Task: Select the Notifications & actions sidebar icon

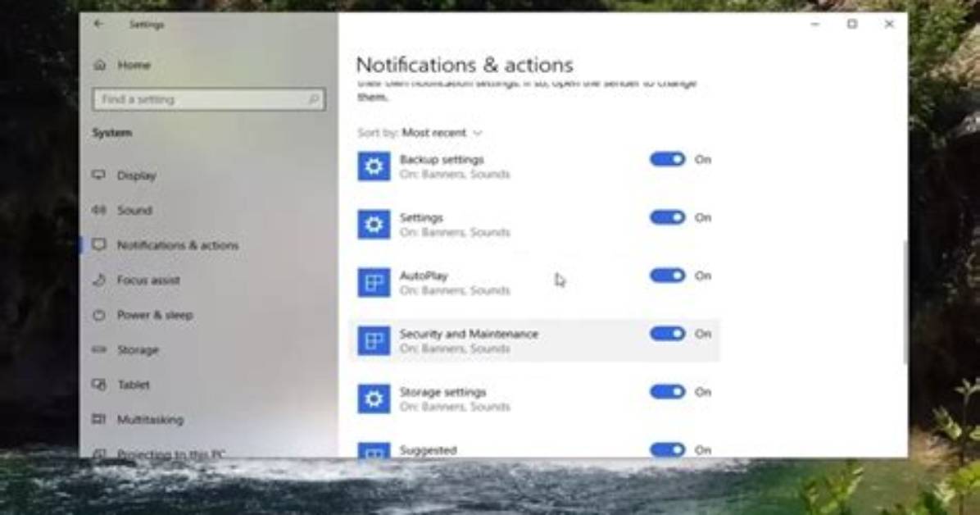Action: click(99, 244)
